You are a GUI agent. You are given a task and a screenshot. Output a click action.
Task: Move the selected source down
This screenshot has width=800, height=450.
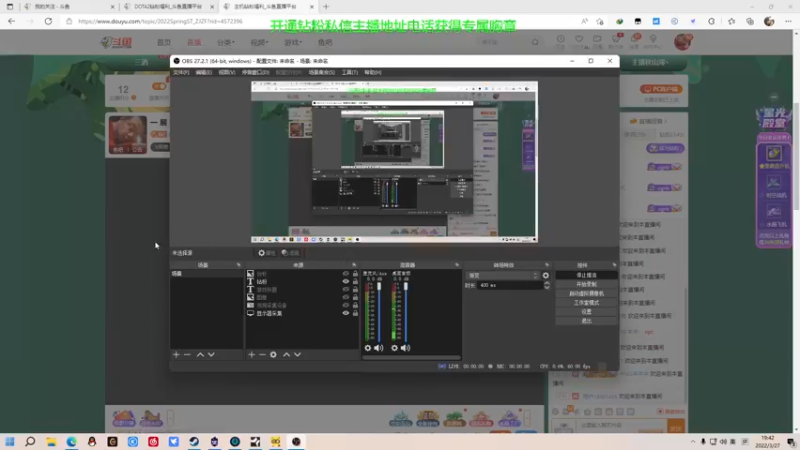click(x=297, y=355)
